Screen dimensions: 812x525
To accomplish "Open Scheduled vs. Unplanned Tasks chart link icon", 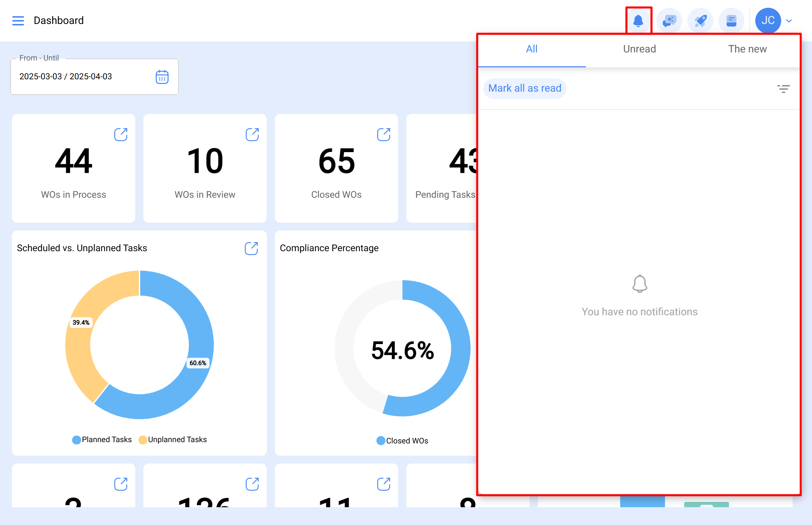I will [x=251, y=248].
